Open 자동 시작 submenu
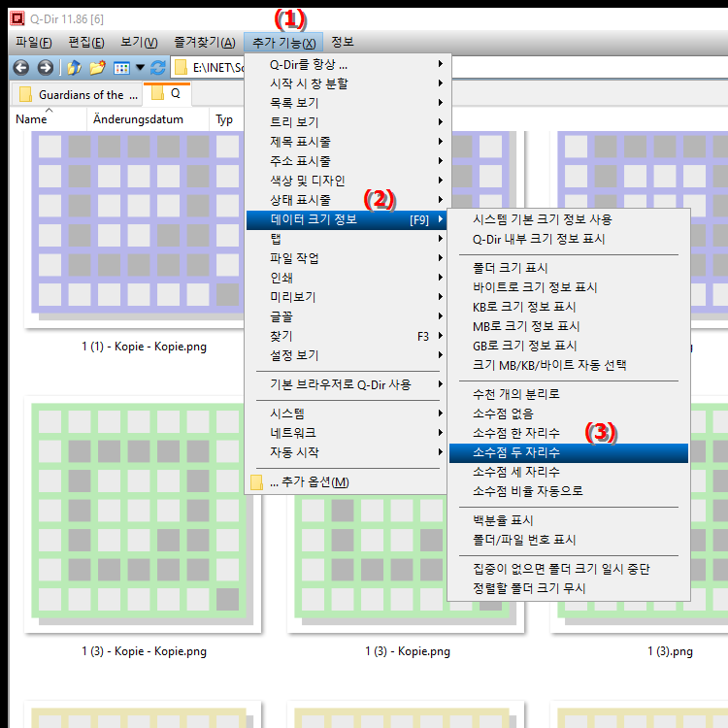This screenshot has height=728, width=728. click(x=346, y=452)
